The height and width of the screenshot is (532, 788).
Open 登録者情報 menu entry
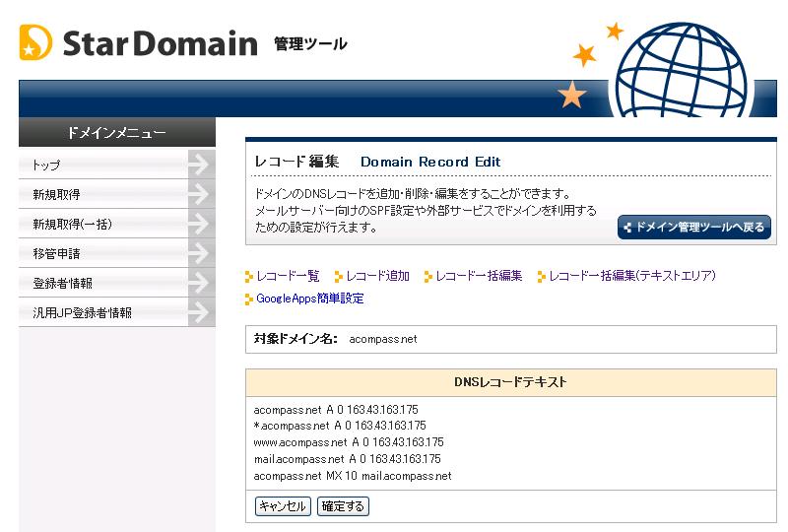(x=62, y=284)
